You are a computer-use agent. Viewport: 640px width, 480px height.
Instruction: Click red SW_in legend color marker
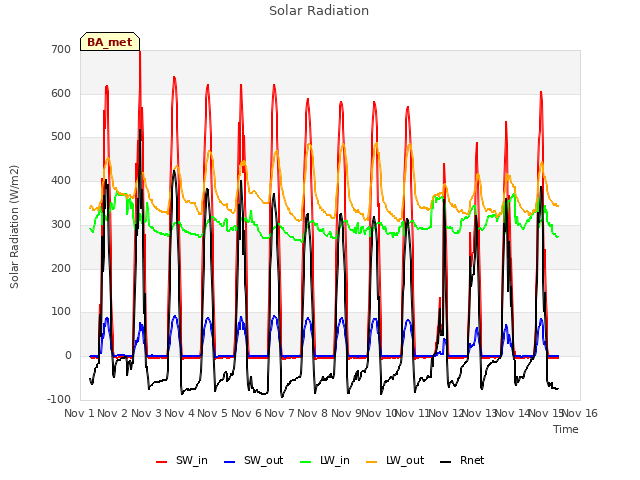click(x=162, y=462)
